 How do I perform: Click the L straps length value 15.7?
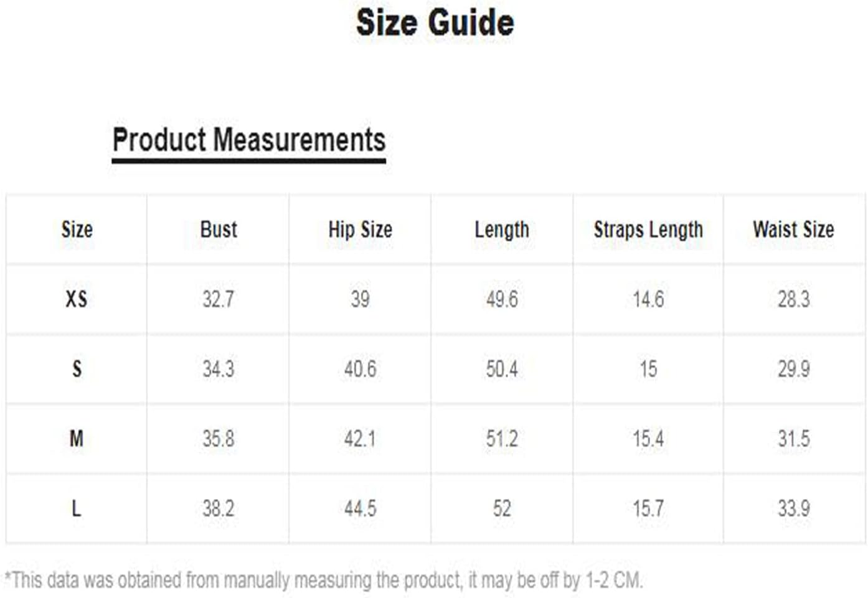tap(648, 509)
